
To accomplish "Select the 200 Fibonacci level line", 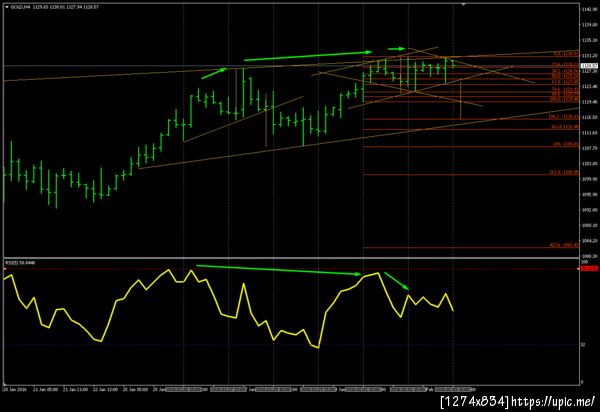I will [x=471, y=147].
